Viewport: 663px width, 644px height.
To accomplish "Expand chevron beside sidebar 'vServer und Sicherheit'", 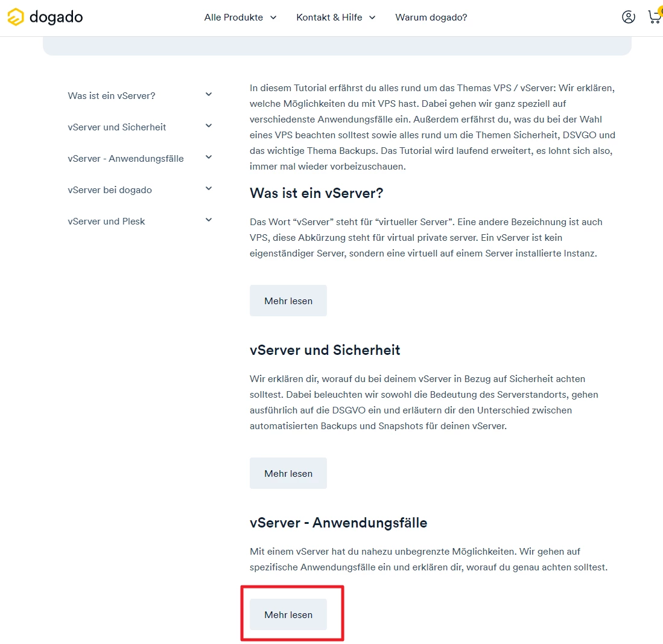I will point(209,126).
